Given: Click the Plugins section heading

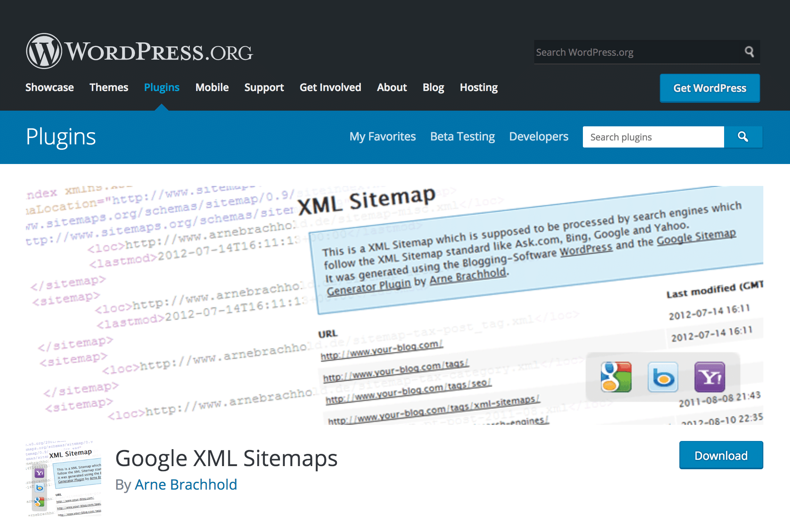Looking at the screenshot, I should [61, 137].
